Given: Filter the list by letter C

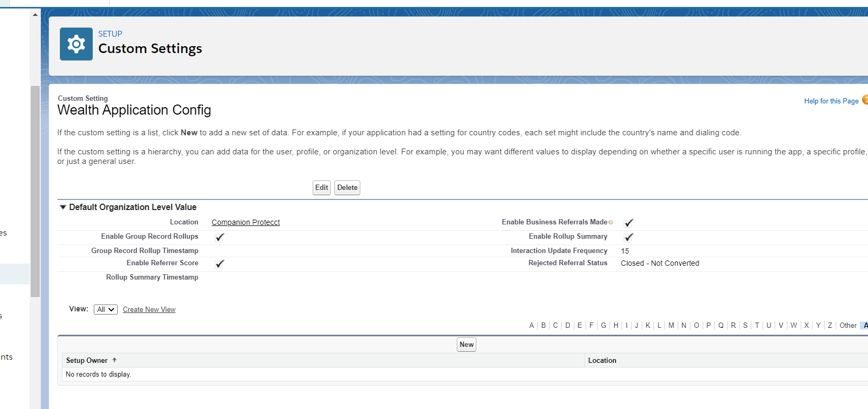Looking at the screenshot, I should [555, 325].
